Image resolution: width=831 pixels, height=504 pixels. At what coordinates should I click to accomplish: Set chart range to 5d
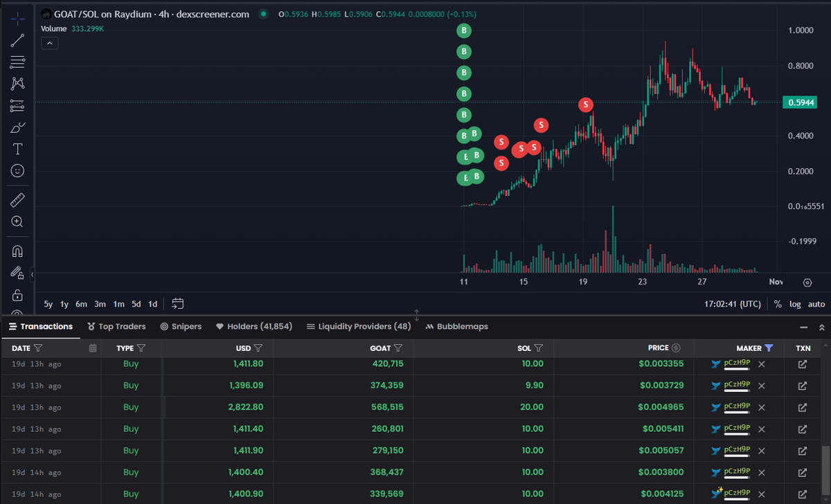coord(136,304)
